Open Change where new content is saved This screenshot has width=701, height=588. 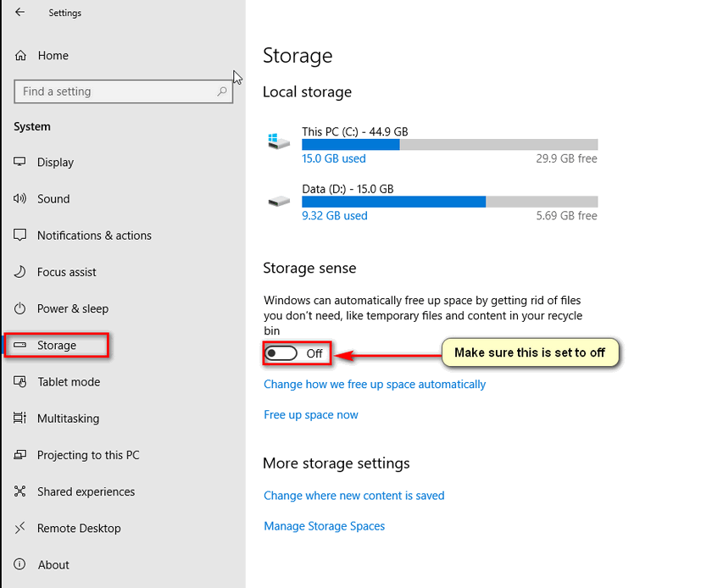coord(354,496)
